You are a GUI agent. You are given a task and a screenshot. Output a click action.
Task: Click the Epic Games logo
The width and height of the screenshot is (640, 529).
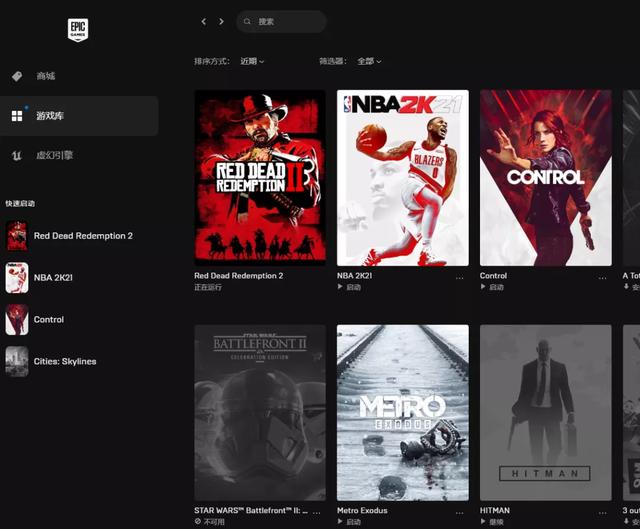pos(79,30)
